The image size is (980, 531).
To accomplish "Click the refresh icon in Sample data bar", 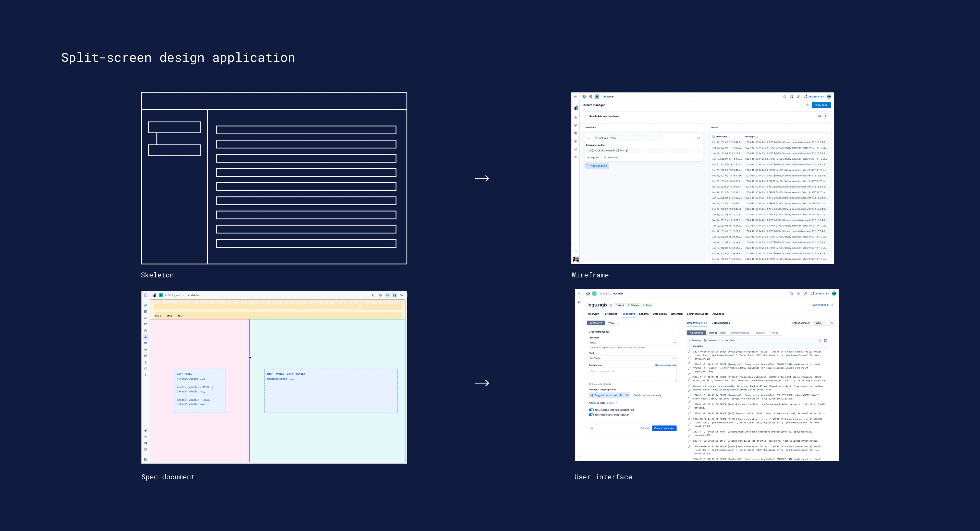I will [826, 116].
